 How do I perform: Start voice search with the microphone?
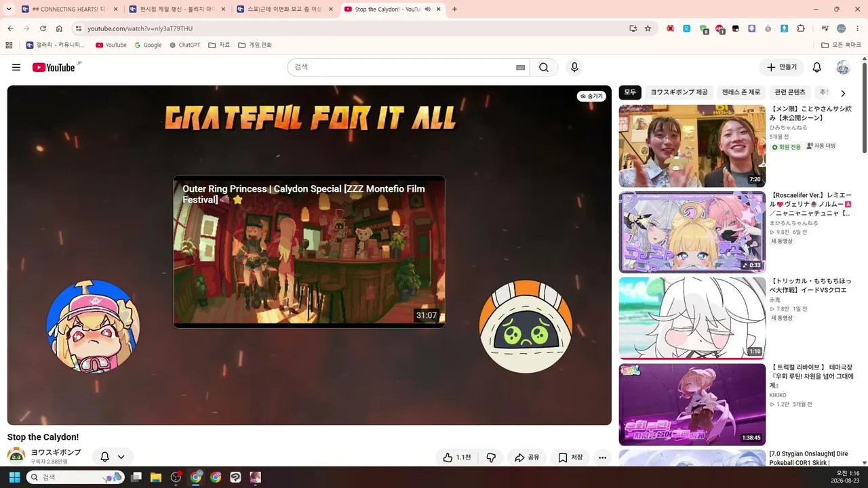[574, 67]
